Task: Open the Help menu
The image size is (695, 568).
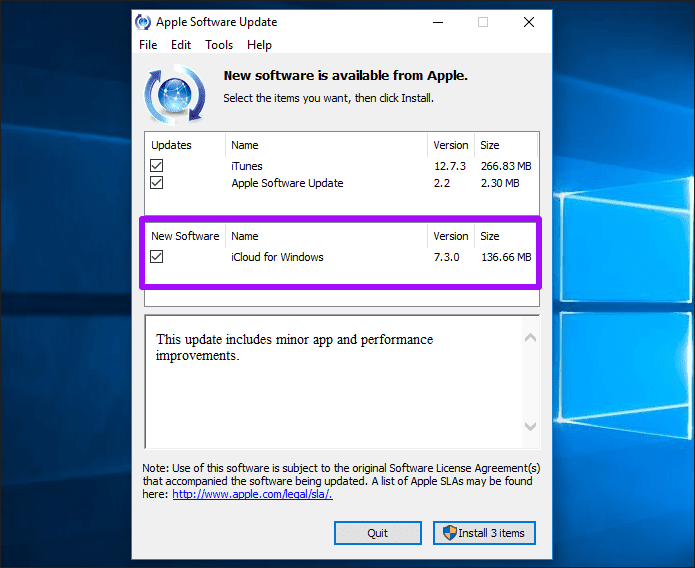Action: [259, 45]
